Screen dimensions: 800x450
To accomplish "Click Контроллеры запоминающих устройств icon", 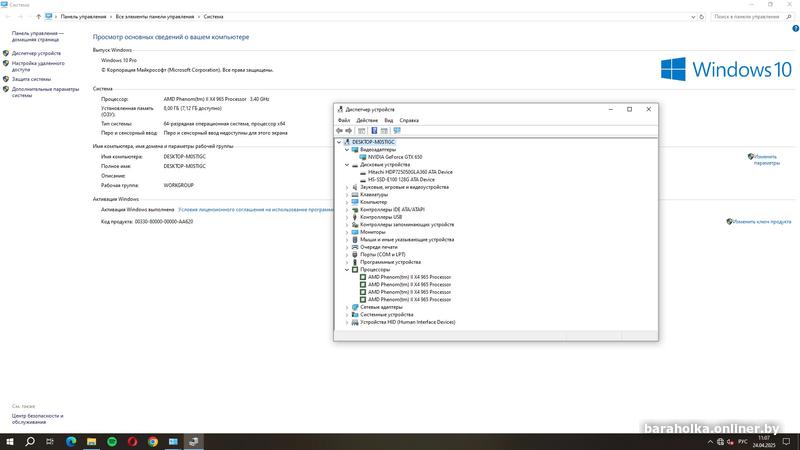I will coord(355,224).
